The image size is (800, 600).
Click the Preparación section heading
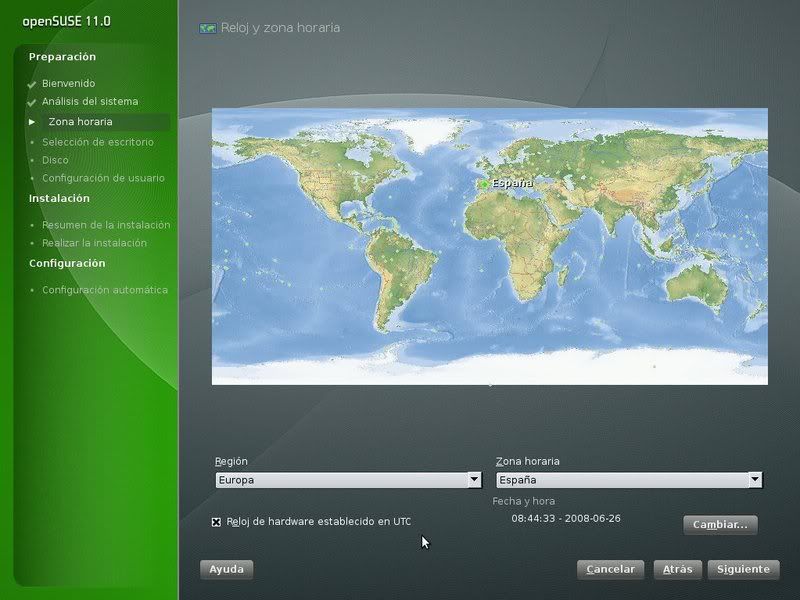(62, 57)
